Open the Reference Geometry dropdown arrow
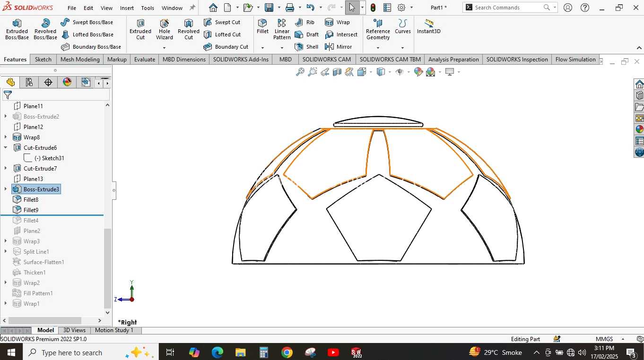Screen dimensions: 644x360 378,47
